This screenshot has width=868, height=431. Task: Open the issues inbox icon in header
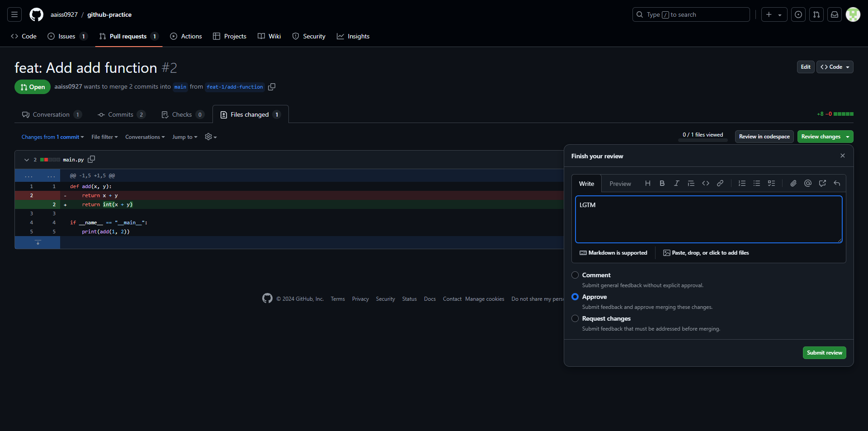click(798, 14)
